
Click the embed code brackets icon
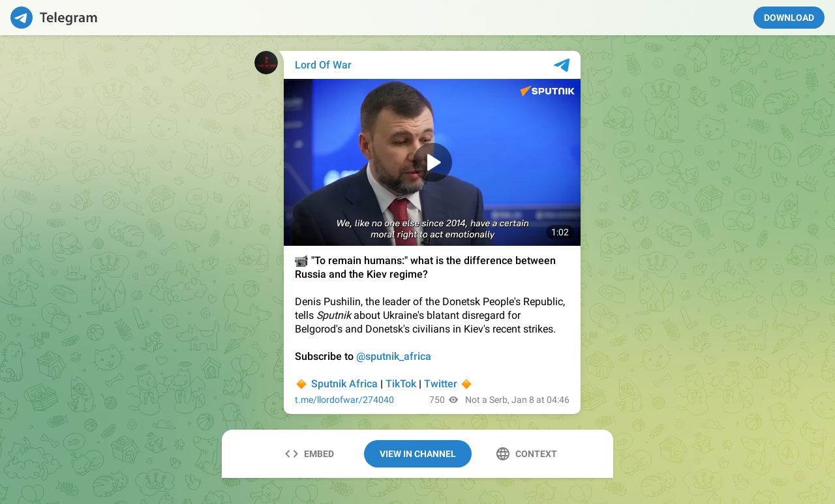[292, 454]
